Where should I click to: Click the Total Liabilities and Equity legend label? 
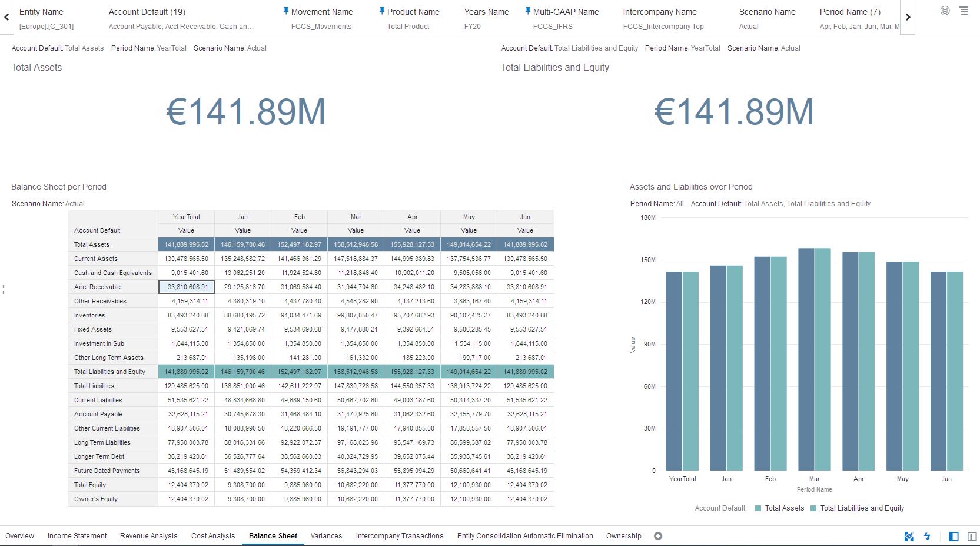862,508
